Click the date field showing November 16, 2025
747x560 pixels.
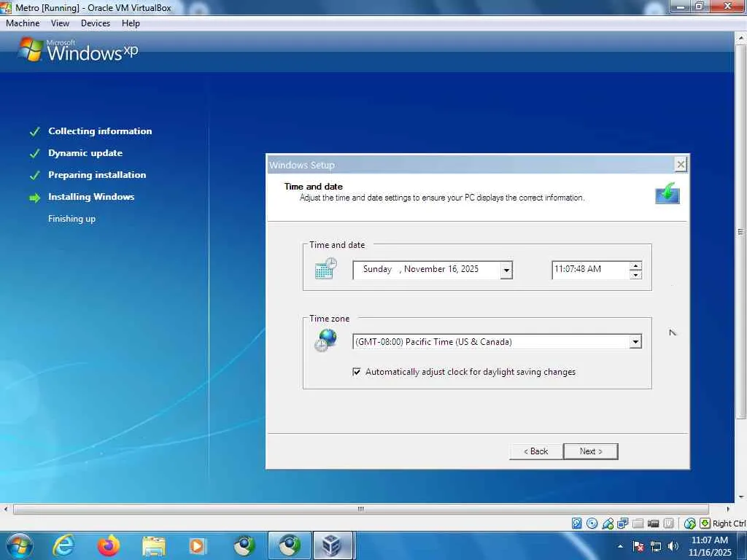coord(427,270)
